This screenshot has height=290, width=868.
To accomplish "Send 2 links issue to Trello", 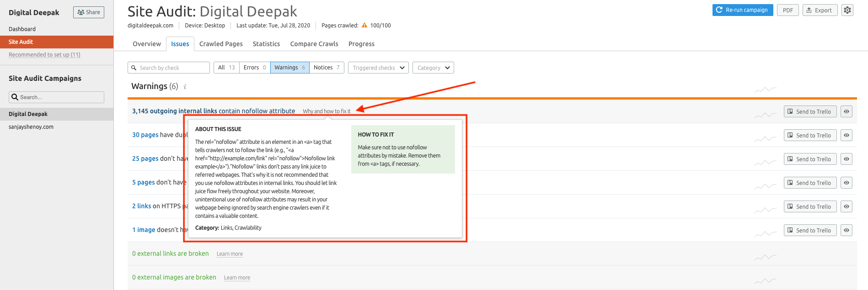I will [x=810, y=206].
